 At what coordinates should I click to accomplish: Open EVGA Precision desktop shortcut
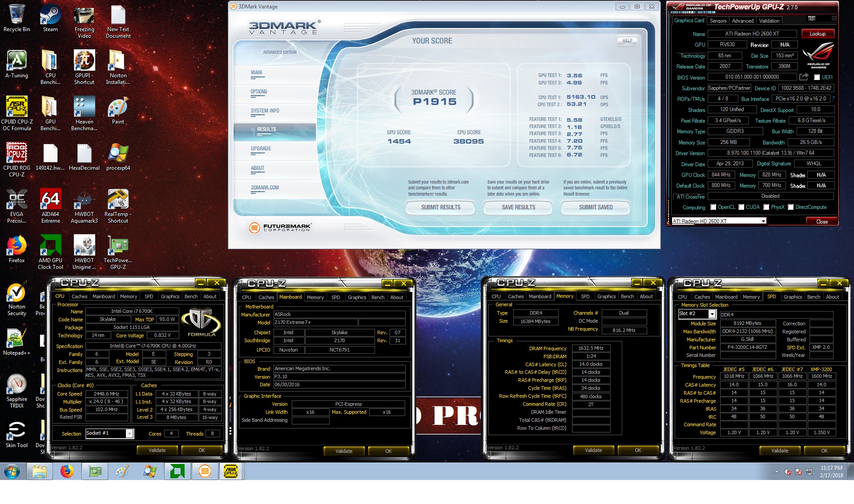[x=16, y=206]
